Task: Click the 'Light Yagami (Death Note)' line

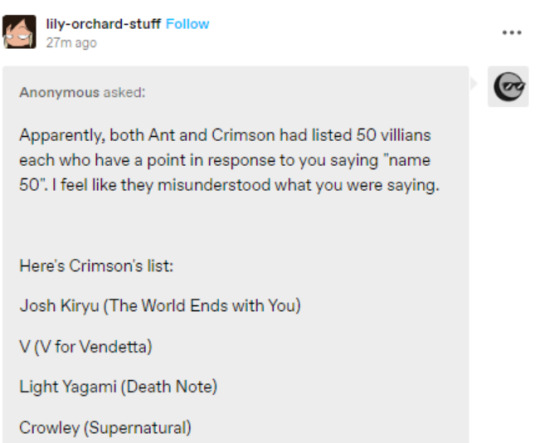Action: pos(118,387)
